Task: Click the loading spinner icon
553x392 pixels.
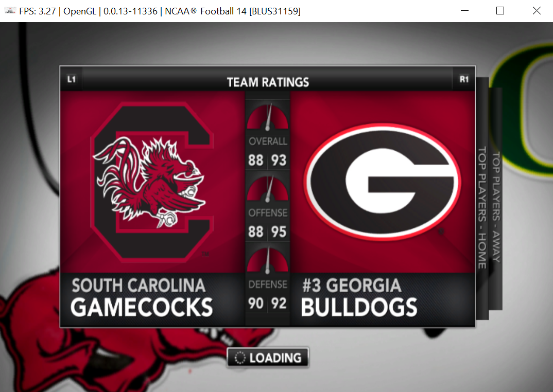Action: (240, 358)
